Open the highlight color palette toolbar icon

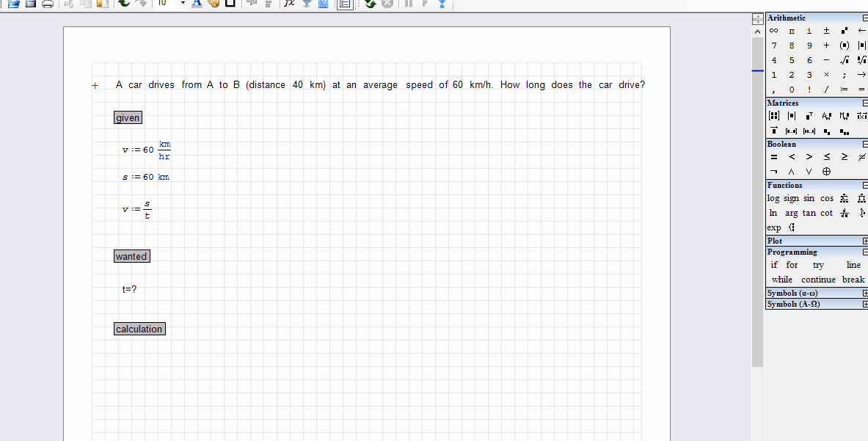click(212, 4)
